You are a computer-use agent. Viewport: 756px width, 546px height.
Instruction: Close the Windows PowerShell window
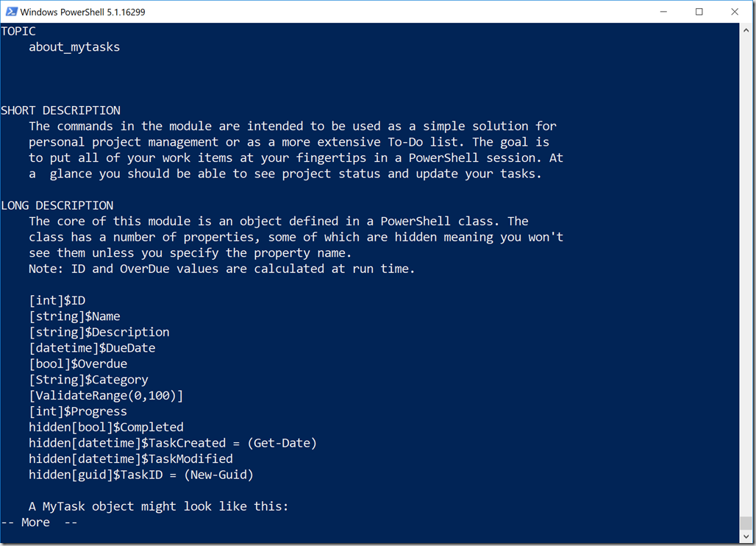click(x=735, y=12)
